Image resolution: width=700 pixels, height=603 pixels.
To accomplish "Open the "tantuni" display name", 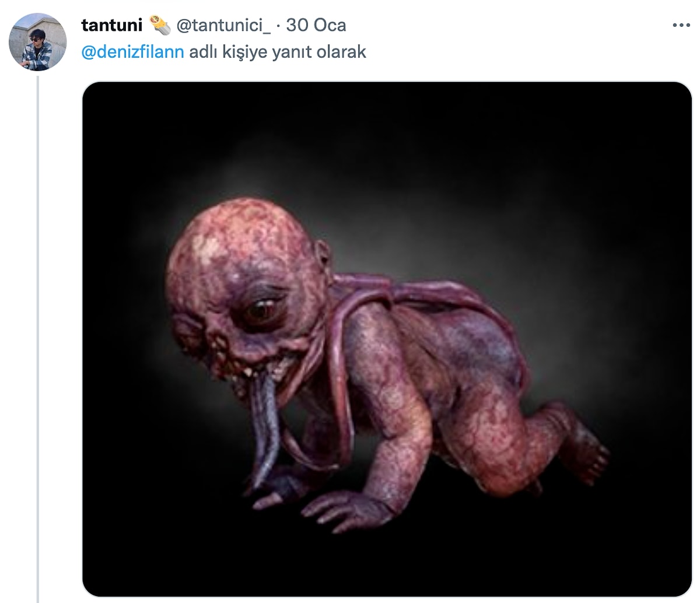I will pyautogui.click(x=111, y=25).
